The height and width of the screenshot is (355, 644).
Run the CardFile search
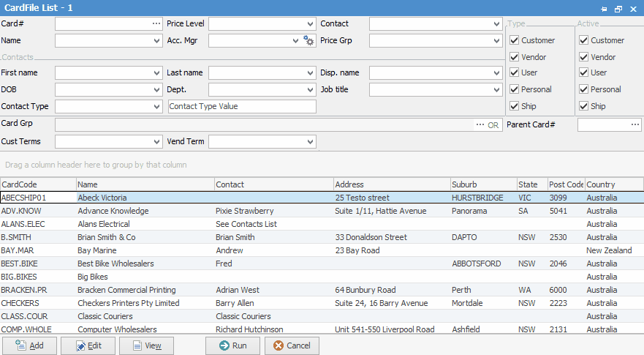[233, 345]
